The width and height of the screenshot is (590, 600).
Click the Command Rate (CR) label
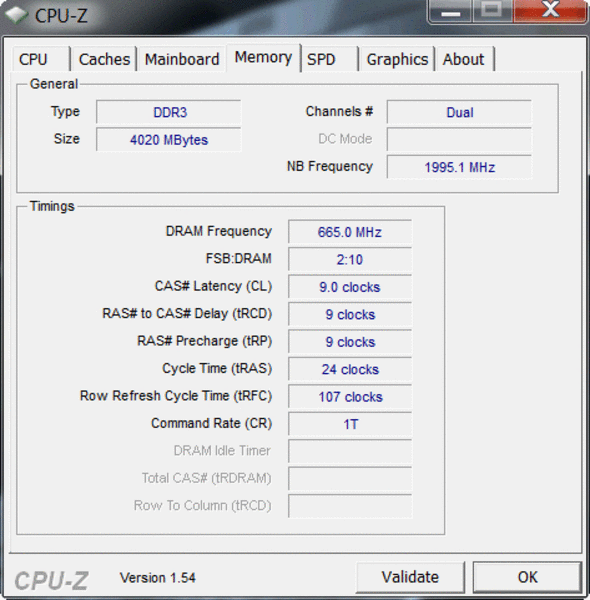click(x=211, y=424)
